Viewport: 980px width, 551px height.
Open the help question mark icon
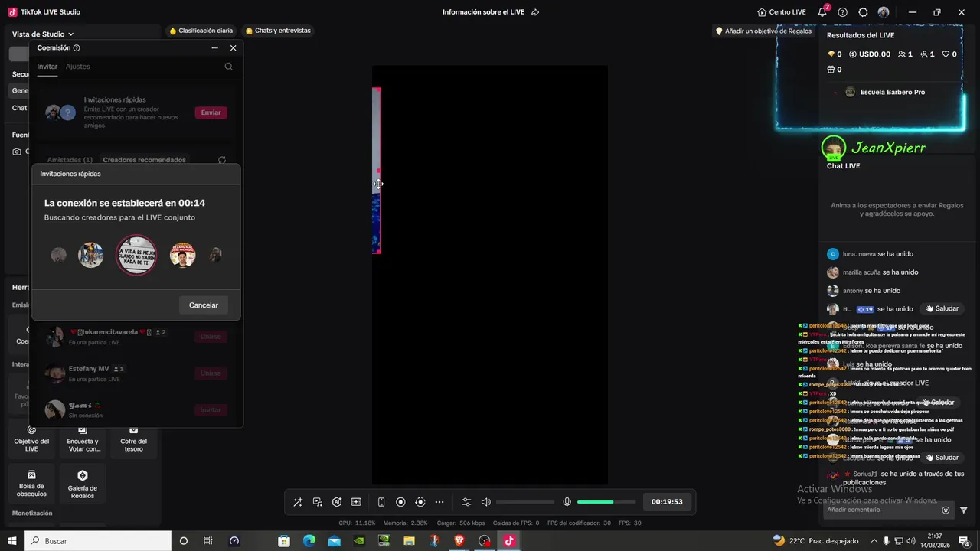(843, 12)
